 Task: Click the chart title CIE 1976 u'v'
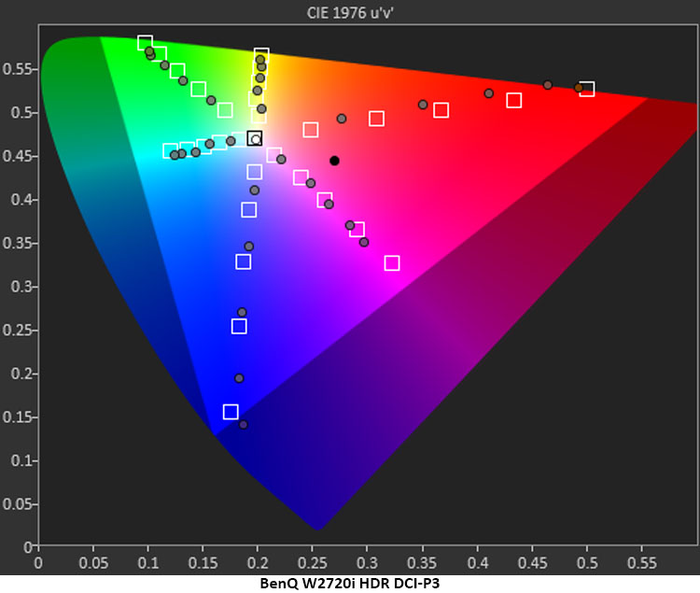[350, 12]
